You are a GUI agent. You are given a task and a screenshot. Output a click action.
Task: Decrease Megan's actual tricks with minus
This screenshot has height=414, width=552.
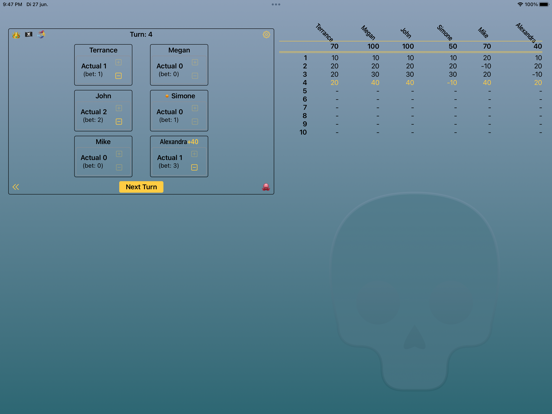(195, 76)
